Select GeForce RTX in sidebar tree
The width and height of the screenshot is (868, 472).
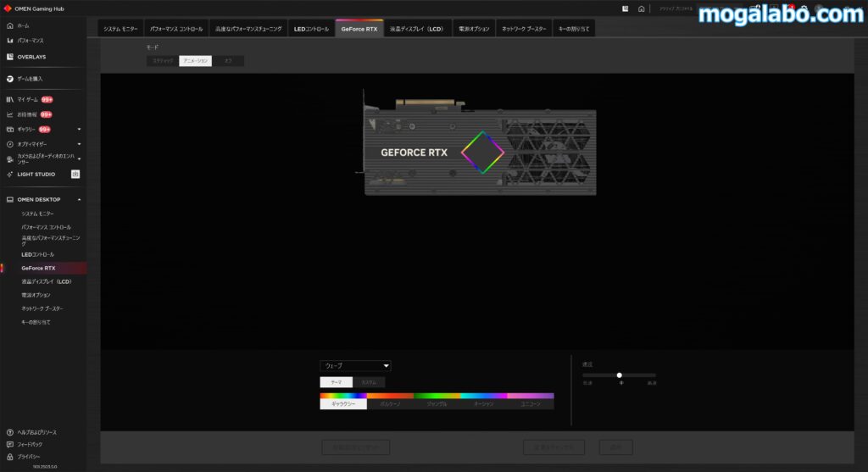point(38,269)
